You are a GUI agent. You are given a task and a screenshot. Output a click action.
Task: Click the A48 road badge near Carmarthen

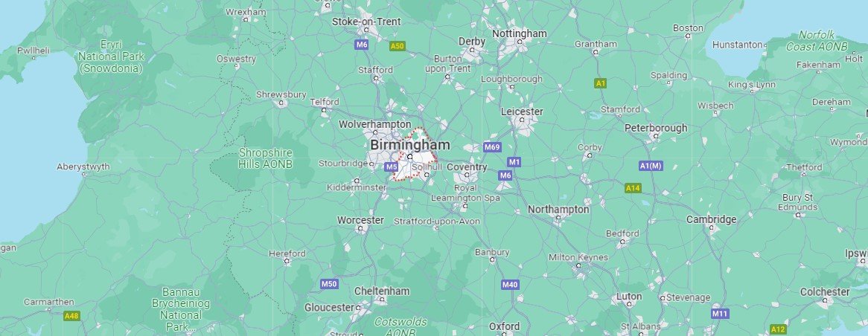[71, 316]
